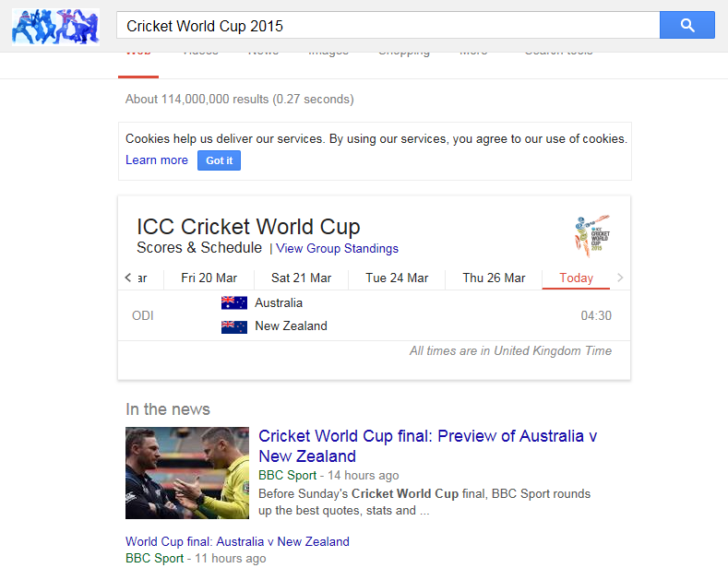Click the ODI match type label
728x568 pixels.
click(142, 315)
